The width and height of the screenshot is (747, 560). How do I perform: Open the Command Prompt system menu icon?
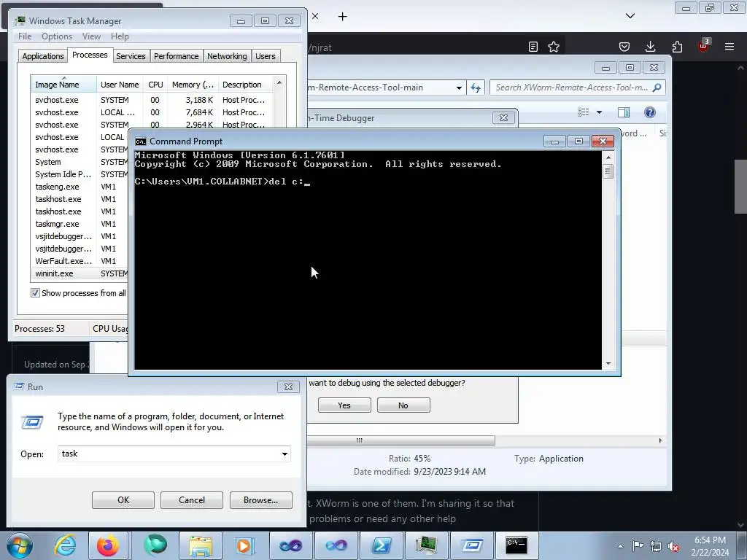click(141, 141)
